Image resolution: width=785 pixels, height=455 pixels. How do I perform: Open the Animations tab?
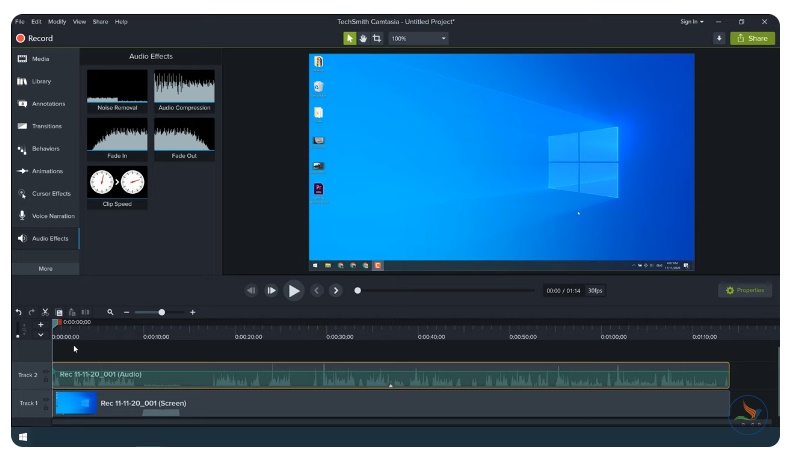pyautogui.click(x=45, y=171)
